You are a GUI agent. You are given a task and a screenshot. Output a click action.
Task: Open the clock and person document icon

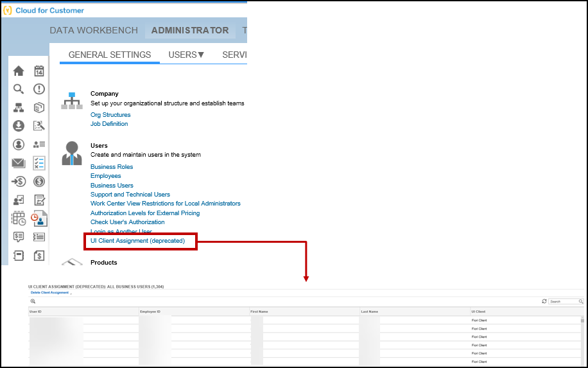39,218
